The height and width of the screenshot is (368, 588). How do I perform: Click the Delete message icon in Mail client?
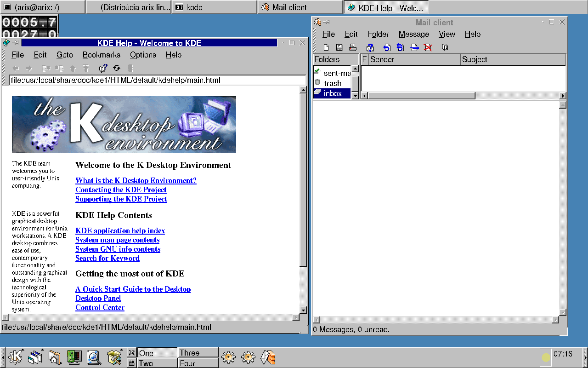428,47
